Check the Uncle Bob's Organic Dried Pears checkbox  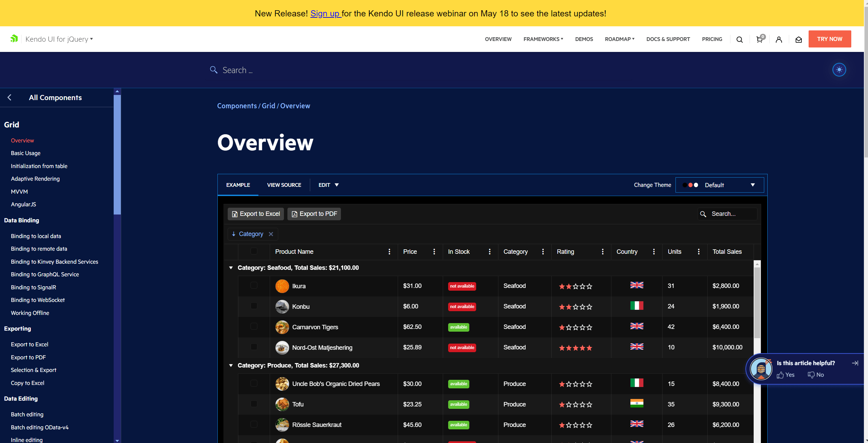(254, 383)
